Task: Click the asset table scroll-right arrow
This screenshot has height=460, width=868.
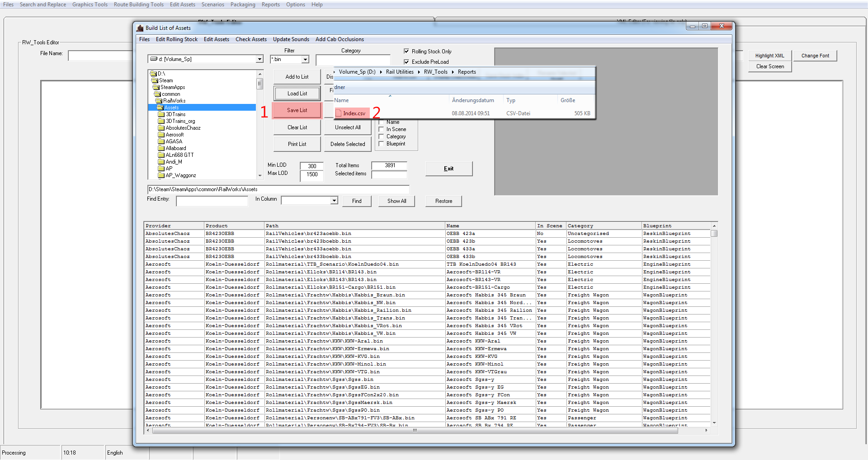Action: click(706, 430)
